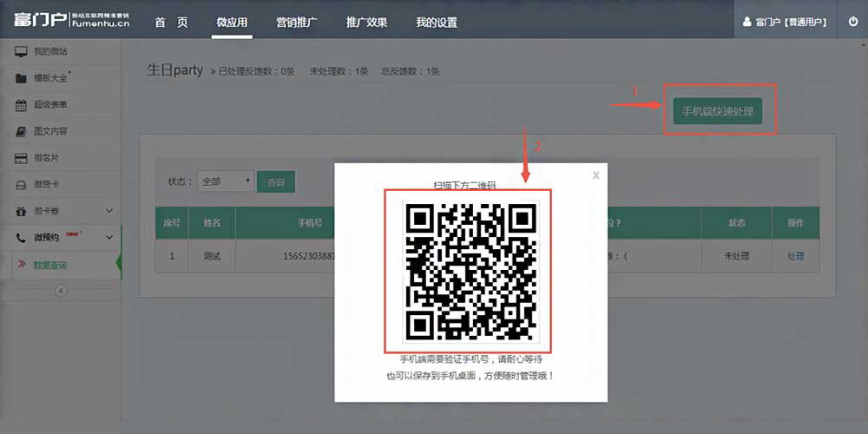
Task: Click the 处理 link in row 1
Action: coord(795,256)
